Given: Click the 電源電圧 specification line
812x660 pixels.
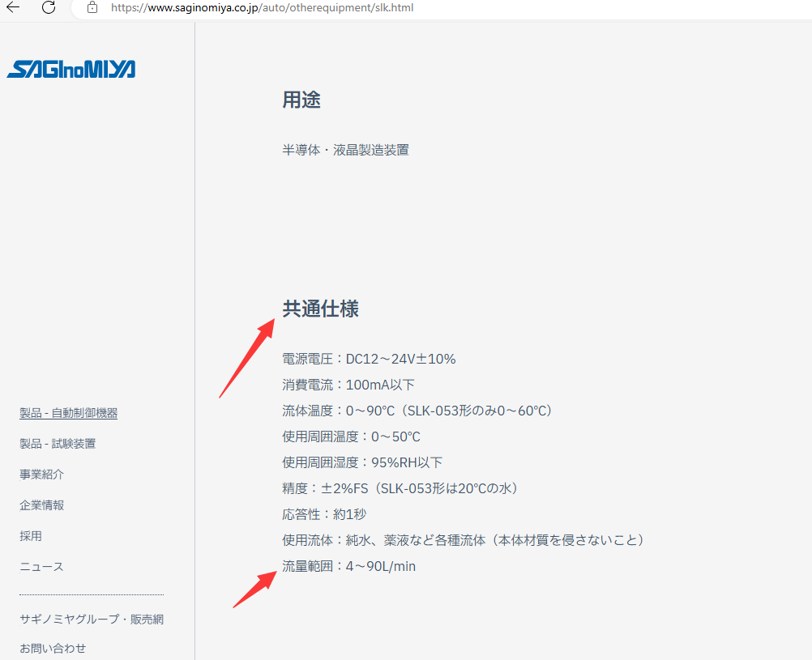Looking at the screenshot, I should coord(368,358).
